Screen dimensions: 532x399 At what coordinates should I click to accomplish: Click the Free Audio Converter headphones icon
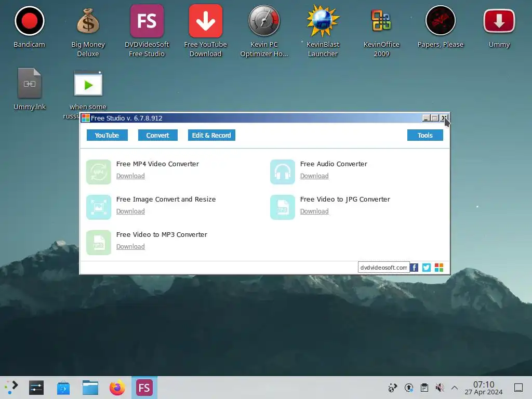(283, 172)
